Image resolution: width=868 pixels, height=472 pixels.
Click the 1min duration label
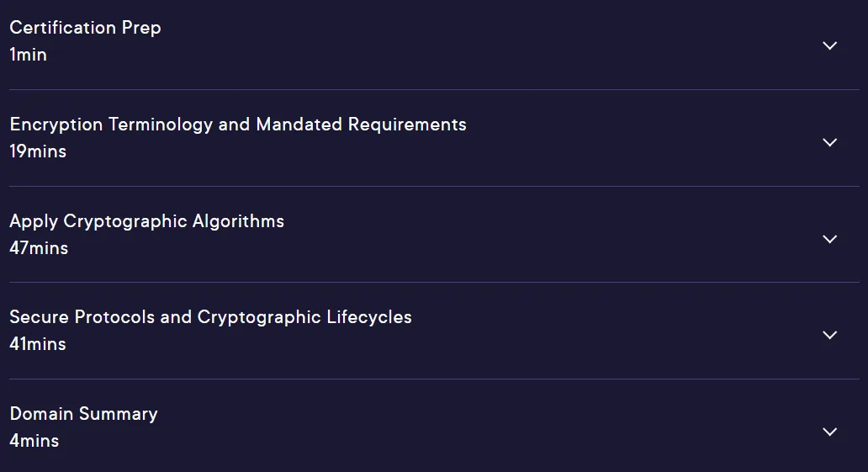pos(29,55)
